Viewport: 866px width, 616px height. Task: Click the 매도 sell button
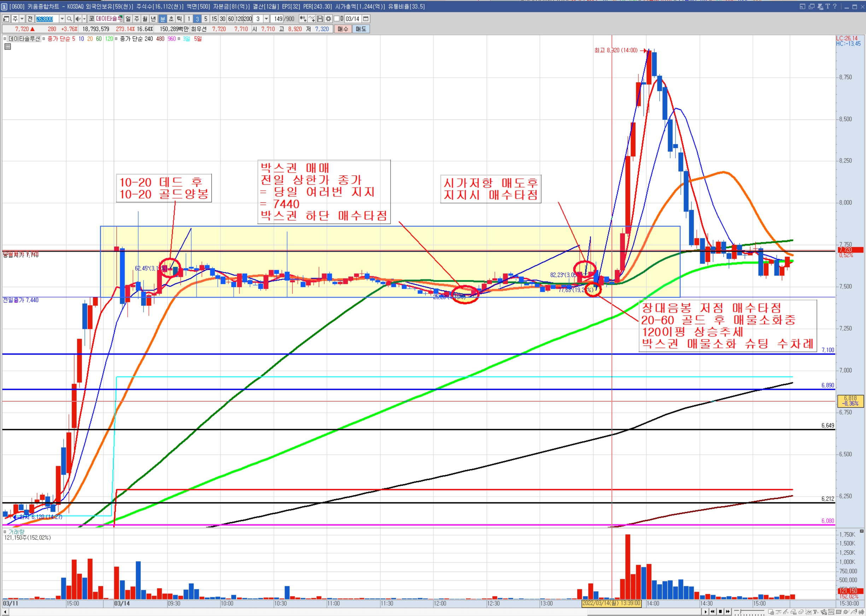(361, 29)
